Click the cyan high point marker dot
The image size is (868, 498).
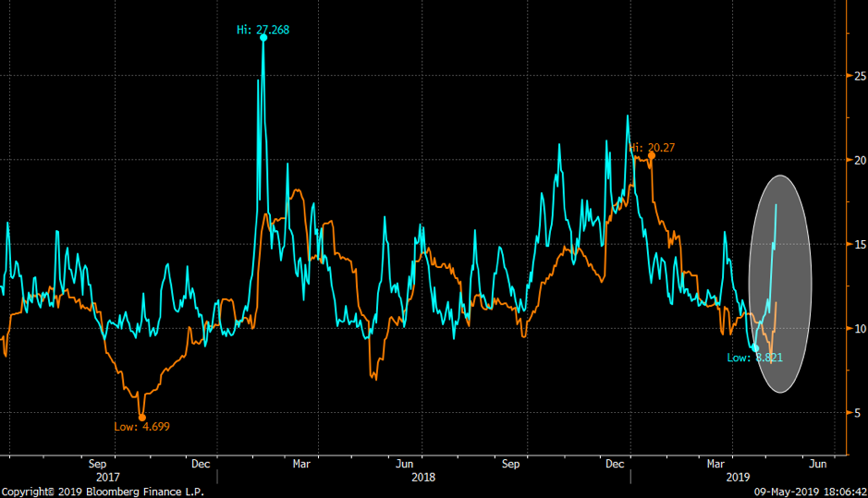click(x=263, y=38)
